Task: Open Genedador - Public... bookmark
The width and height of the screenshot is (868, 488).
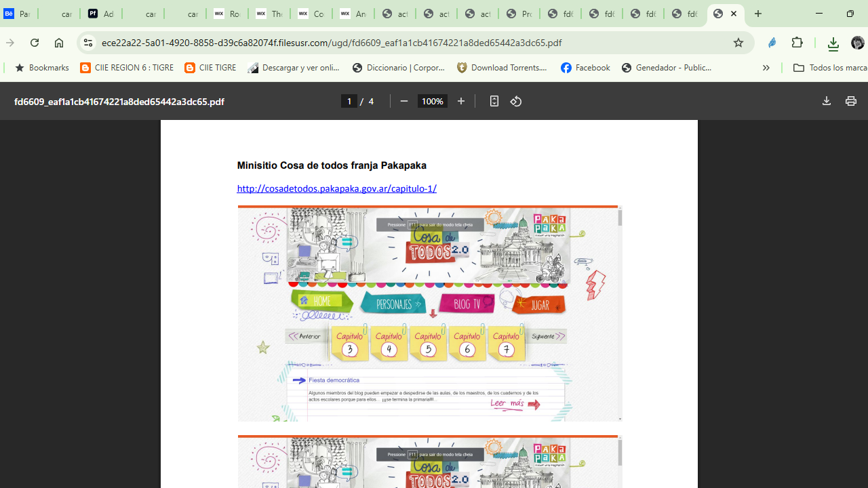Action: (667, 68)
